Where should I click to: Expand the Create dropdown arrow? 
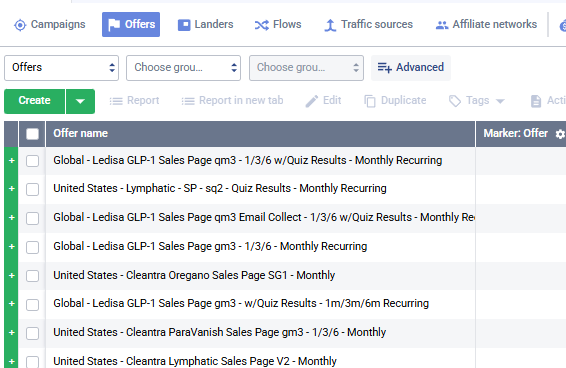point(80,101)
